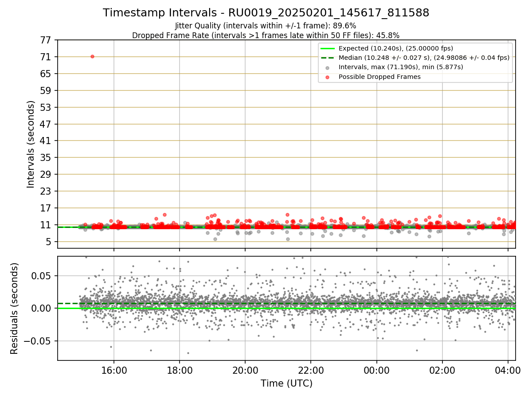Click the red dot legend marker
This screenshot has width=532, height=399.
coord(328,77)
